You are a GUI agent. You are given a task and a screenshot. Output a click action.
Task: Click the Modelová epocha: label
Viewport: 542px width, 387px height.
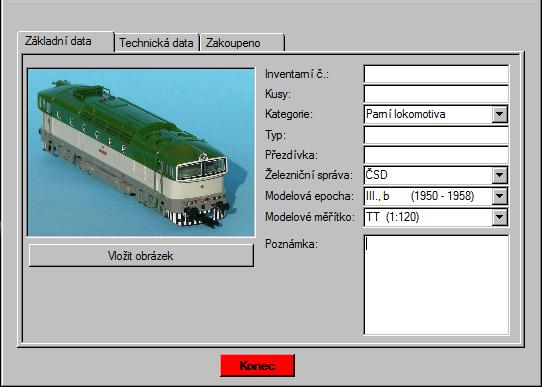[309, 196]
